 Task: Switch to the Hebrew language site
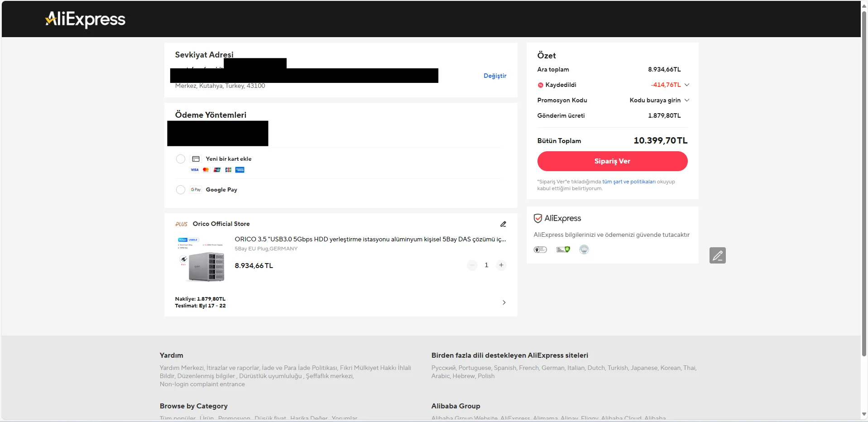[x=464, y=376]
